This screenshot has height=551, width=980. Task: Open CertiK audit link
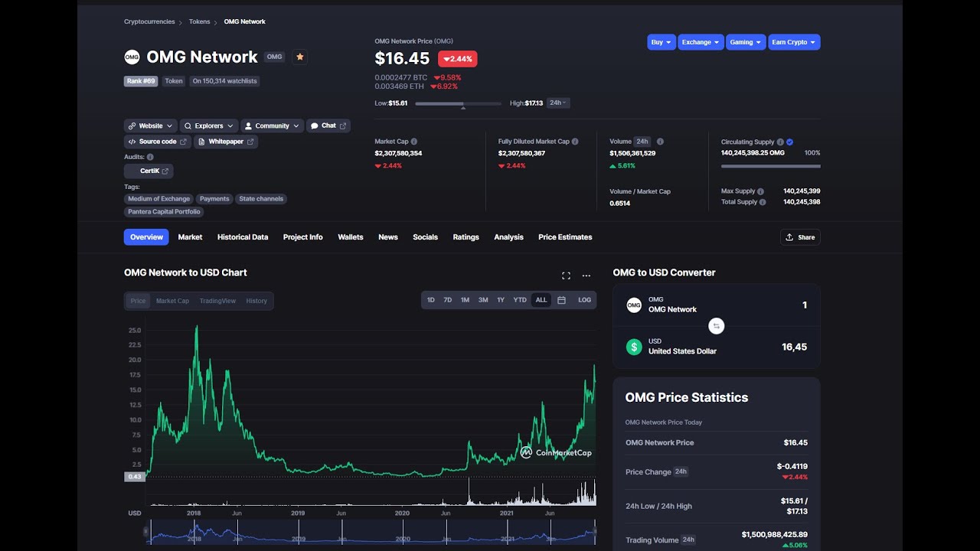pos(149,171)
